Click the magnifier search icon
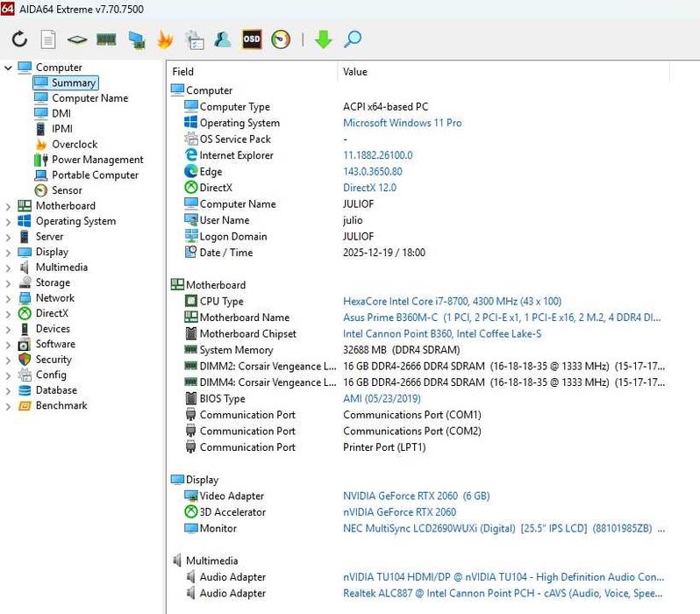Image resolution: width=700 pixels, height=614 pixels. click(x=353, y=39)
